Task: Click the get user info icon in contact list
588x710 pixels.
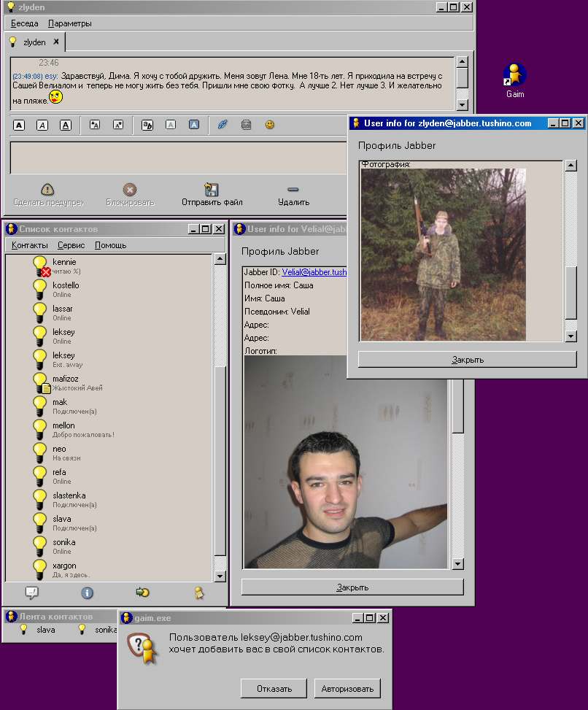Action: click(88, 593)
